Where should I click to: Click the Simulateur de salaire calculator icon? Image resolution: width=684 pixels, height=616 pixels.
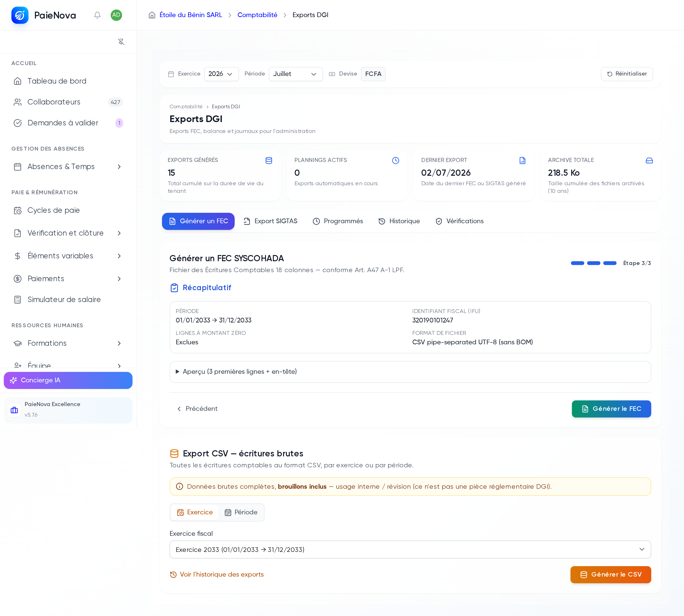point(18,299)
